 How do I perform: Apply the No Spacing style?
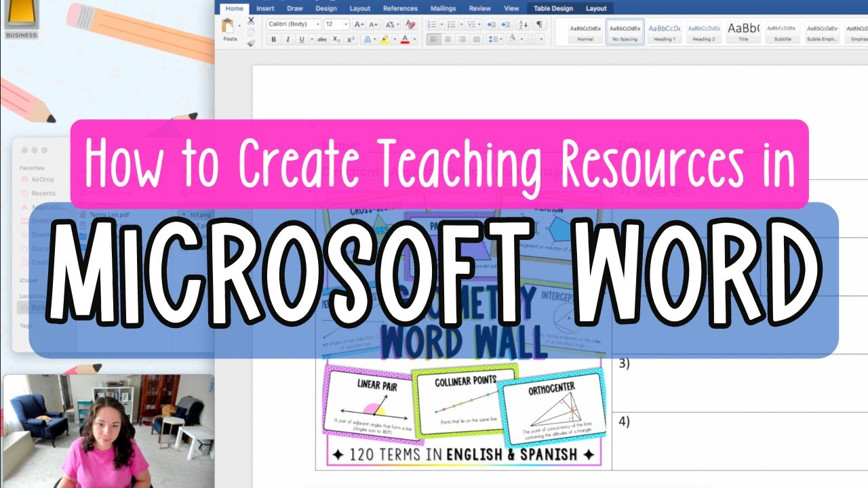point(625,32)
